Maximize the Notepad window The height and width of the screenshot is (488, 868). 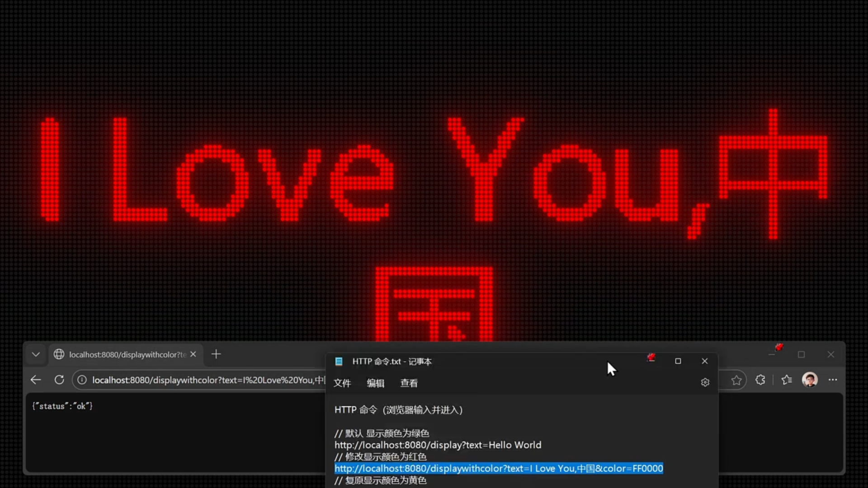(x=678, y=361)
